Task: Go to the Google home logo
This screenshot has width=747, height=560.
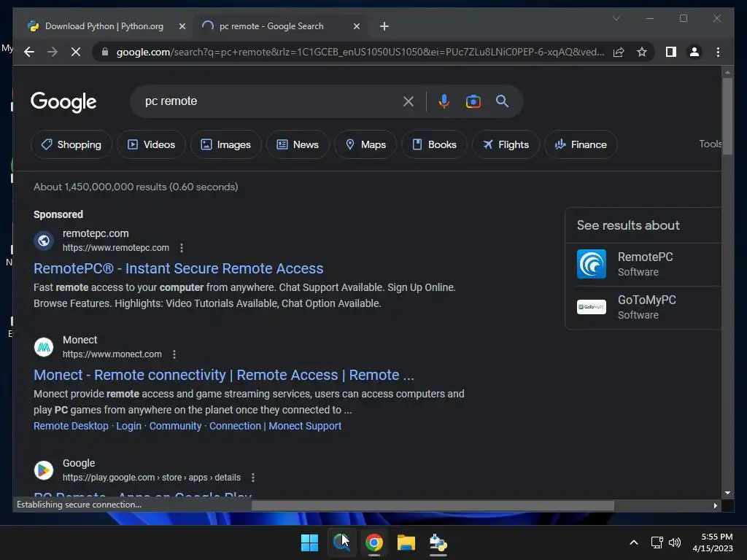Action: (x=63, y=102)
